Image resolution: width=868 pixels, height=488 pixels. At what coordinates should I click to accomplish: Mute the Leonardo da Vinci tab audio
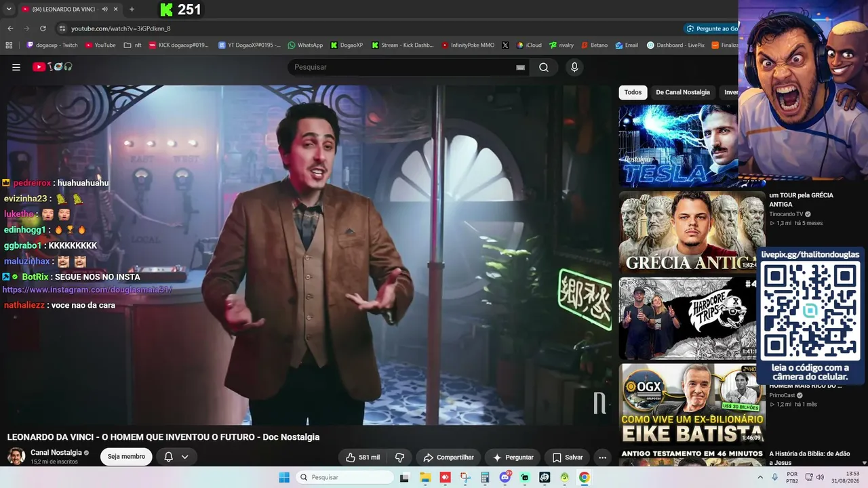click(104, 9)
